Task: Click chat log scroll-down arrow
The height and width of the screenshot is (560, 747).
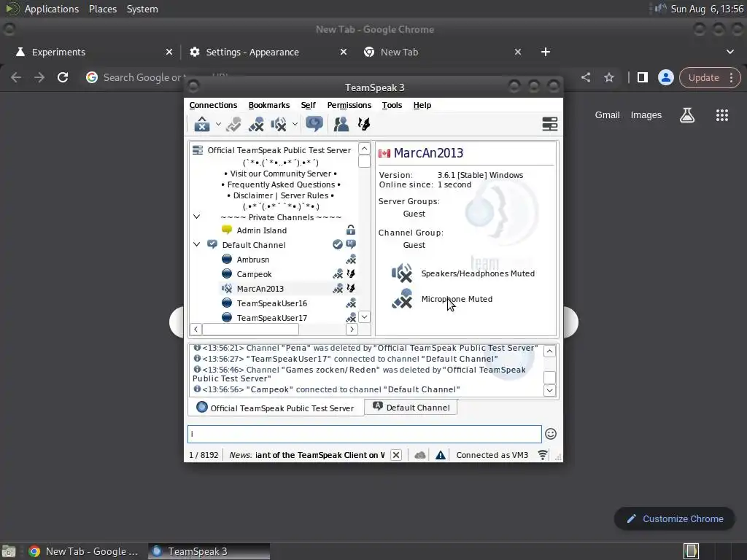Action: 550,390
